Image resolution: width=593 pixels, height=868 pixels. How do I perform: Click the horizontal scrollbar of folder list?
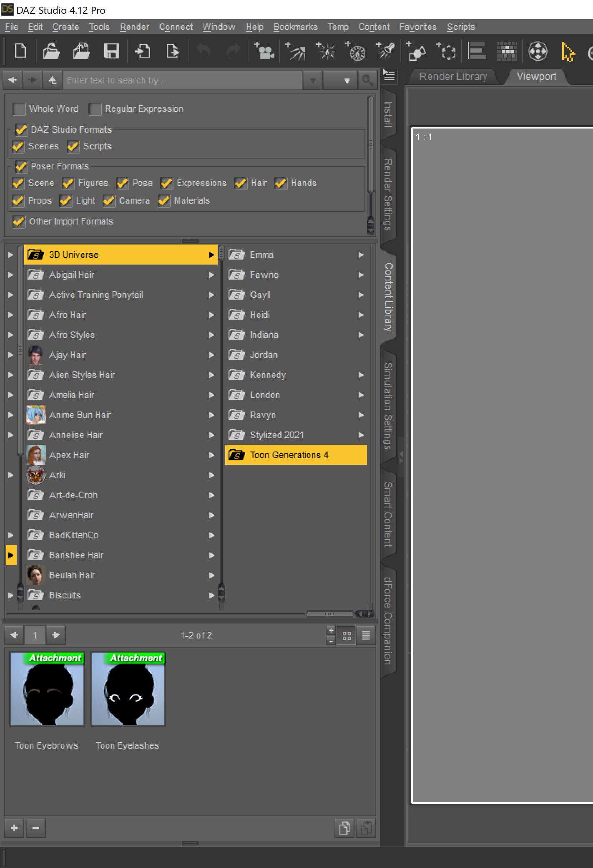click(x=329, y=613)
